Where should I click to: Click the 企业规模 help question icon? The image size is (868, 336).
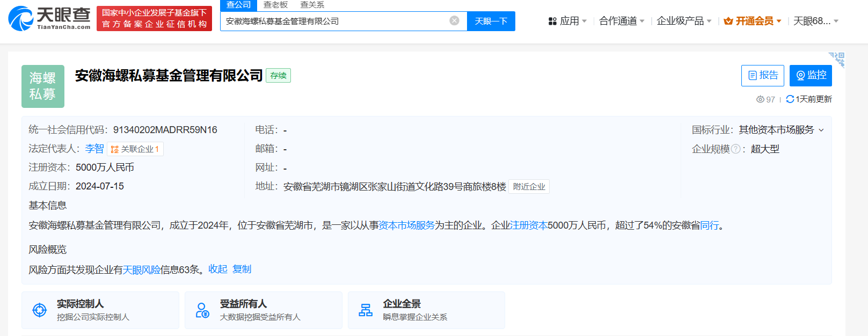point(735,149)
